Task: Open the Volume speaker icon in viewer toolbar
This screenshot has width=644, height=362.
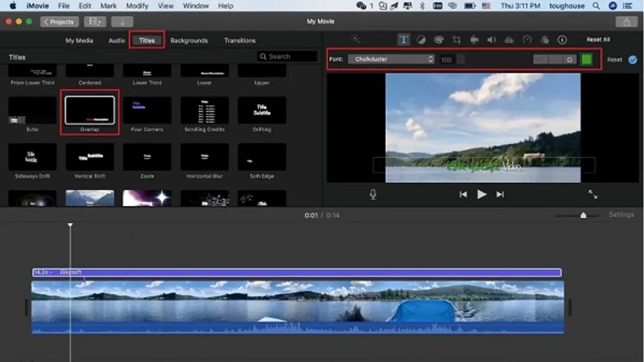Action: pos(492,40)
